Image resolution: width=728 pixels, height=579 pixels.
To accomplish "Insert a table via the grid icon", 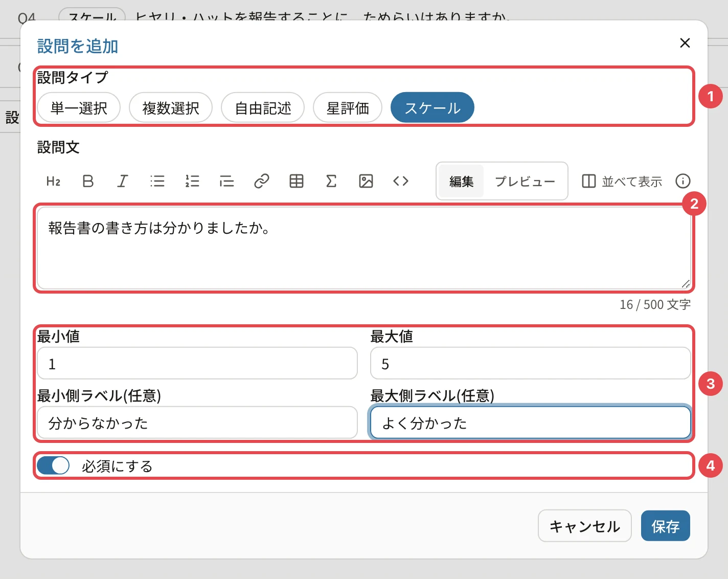I will click(x=297, y=181).
